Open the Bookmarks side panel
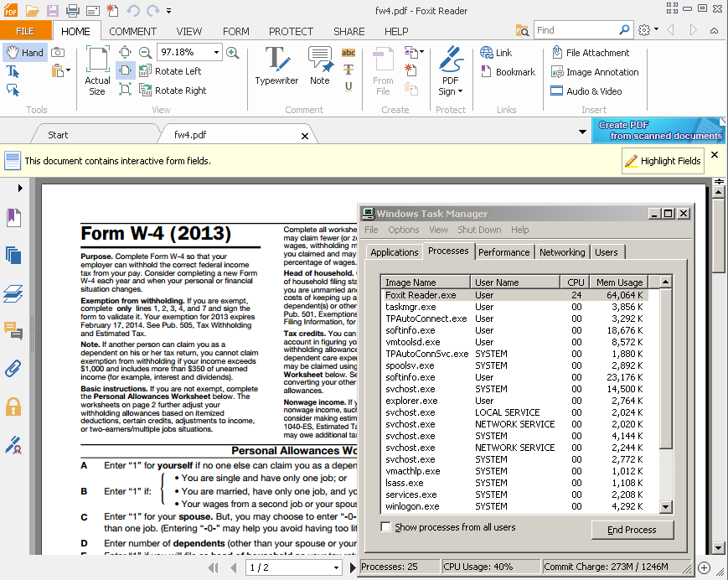The image size is (728, 580). (13, 217)
